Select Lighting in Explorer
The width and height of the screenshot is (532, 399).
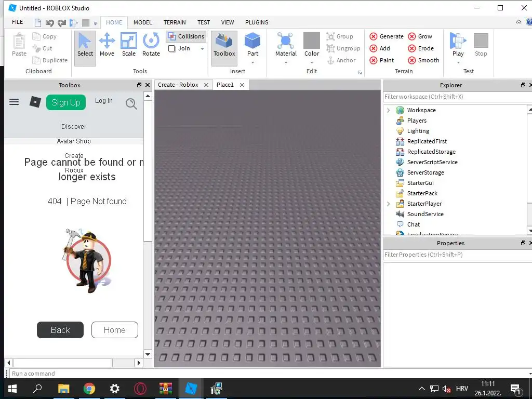(x=413, y=131)
